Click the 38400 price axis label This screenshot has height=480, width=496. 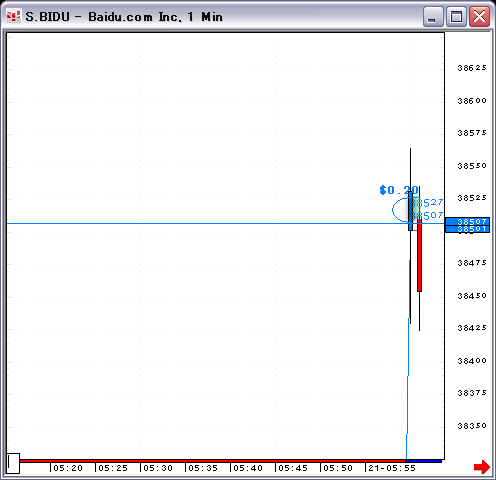472,361
